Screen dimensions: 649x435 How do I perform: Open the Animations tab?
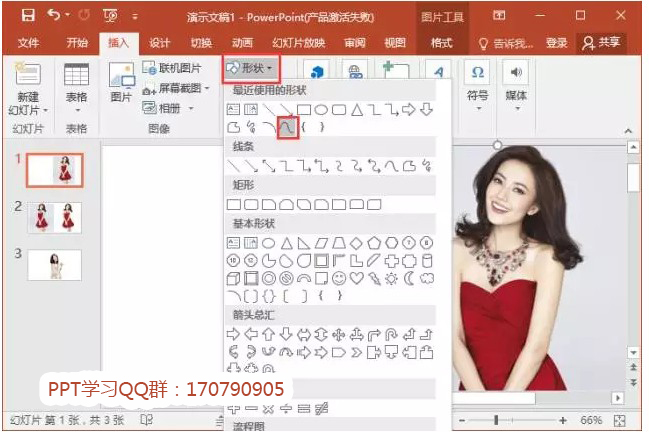click(242, 43)
